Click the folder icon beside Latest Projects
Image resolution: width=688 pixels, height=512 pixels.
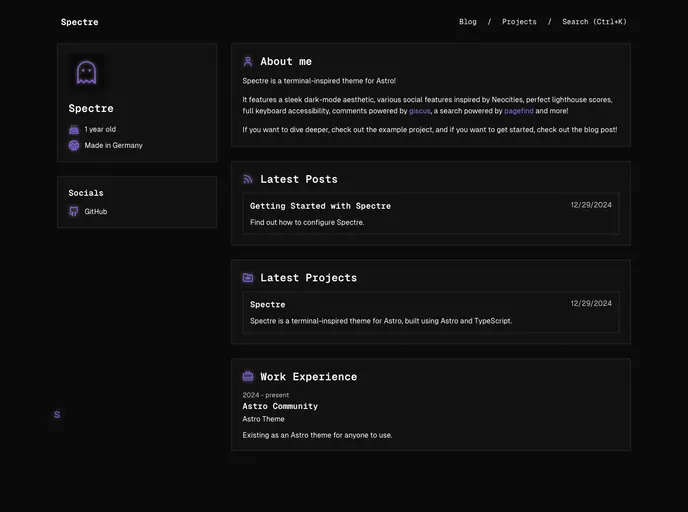[x=248, y=278]
